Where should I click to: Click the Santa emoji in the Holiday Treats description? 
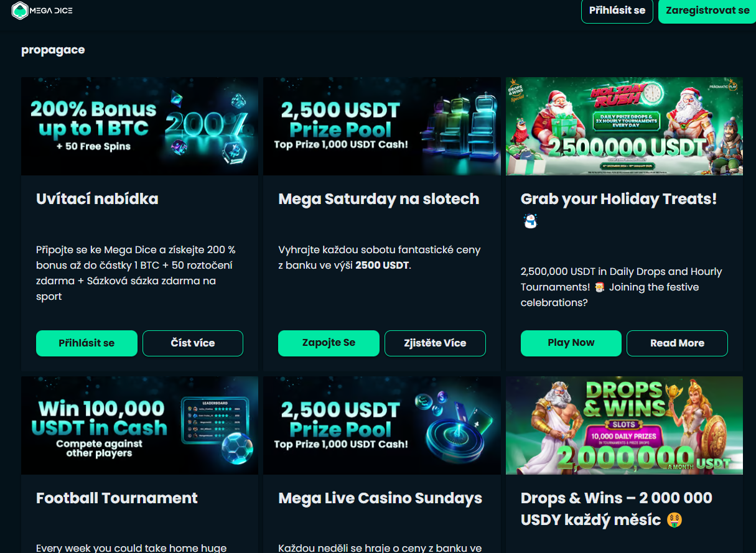[599, 287]
